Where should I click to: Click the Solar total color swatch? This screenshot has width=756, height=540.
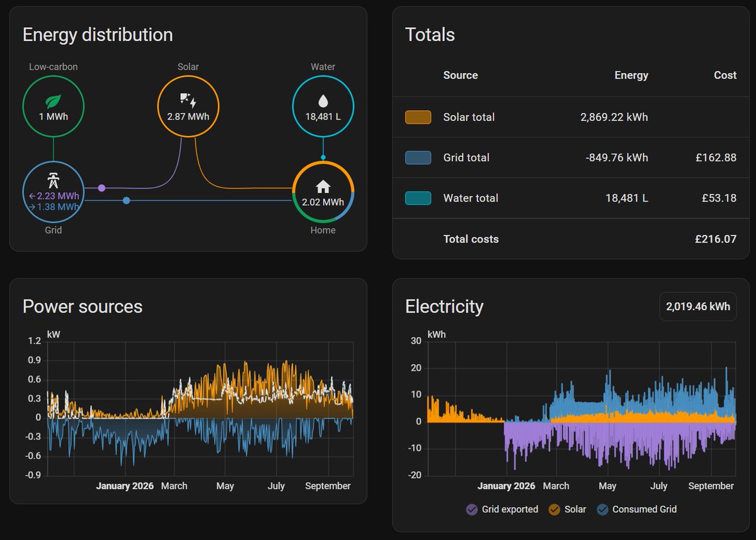point(418,117)
